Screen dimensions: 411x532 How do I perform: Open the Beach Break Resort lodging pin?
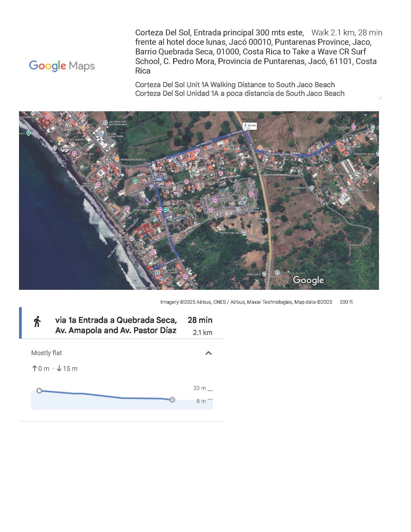pyautogui.click(x=160, y=210)
